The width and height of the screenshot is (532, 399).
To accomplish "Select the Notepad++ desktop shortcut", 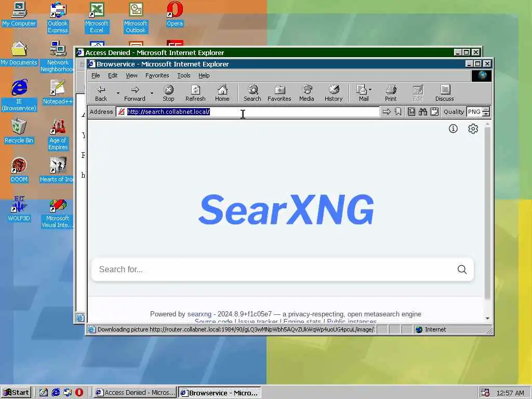I will tap(58, 92).
